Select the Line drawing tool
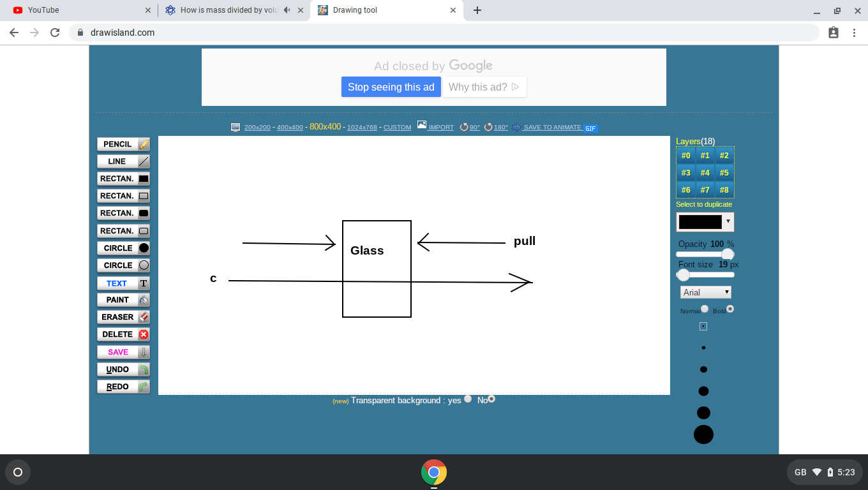Image resolution: width=868 pixels, height=490 pixels. coord(123,161)
